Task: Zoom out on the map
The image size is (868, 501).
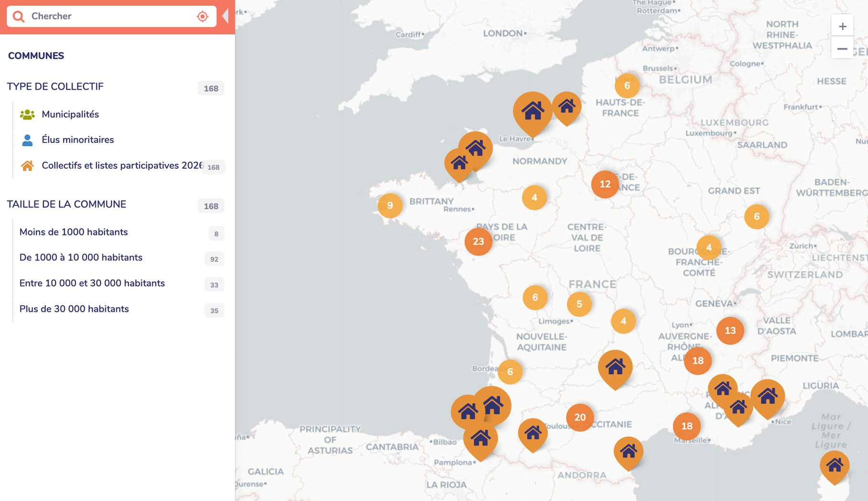Action: (842, 49)
